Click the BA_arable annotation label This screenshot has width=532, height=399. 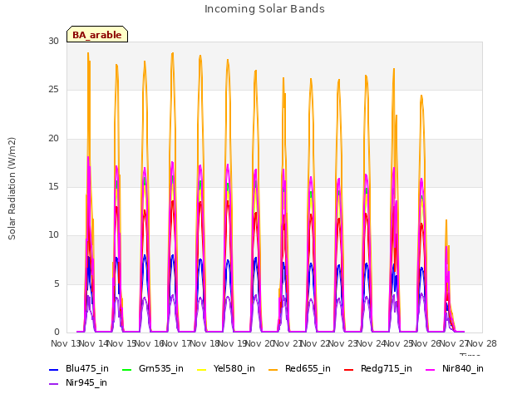(97, 35)
